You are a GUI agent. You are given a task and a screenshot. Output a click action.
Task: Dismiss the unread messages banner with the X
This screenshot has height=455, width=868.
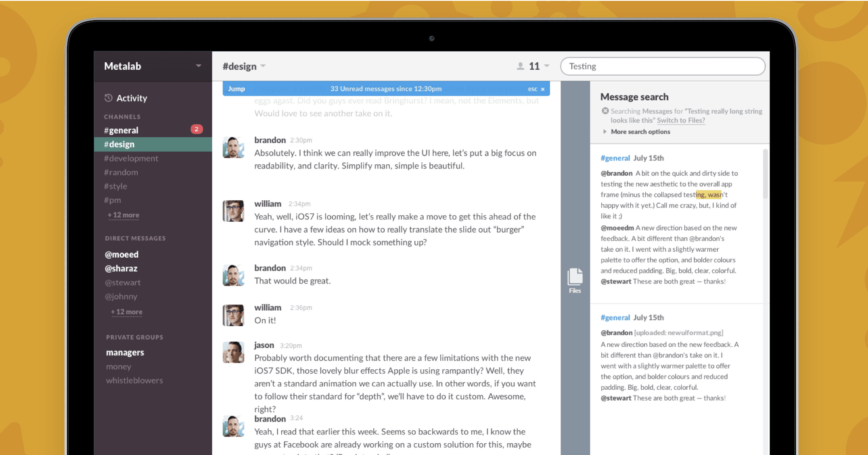tap(543, 89)
